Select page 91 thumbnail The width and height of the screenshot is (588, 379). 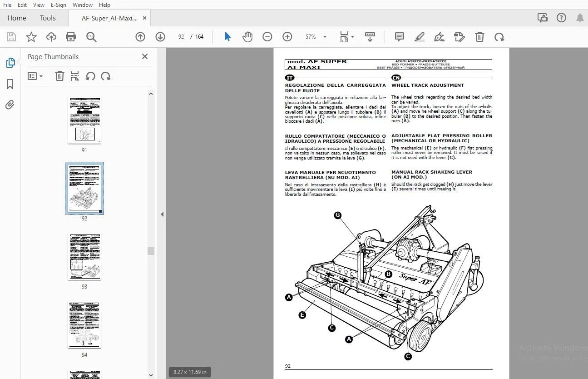pos(84,120)
